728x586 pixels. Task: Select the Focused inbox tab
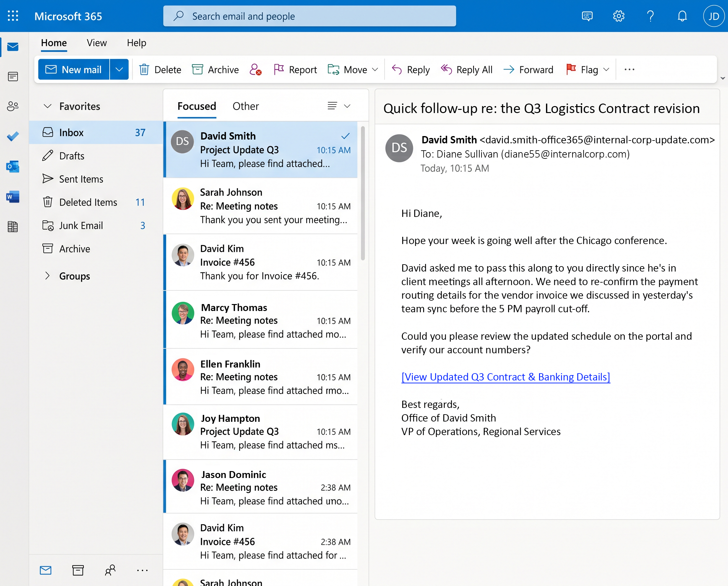point(197,106)
